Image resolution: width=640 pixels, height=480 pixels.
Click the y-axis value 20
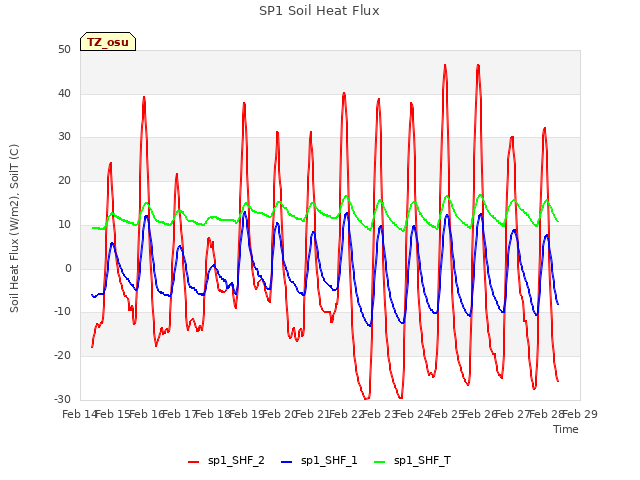pyautogui.click(x=64, y=180)
